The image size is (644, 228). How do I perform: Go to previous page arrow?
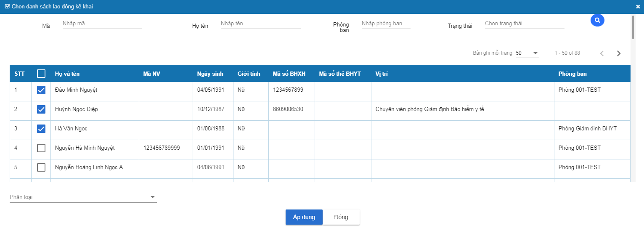click(x=602, y=53)
